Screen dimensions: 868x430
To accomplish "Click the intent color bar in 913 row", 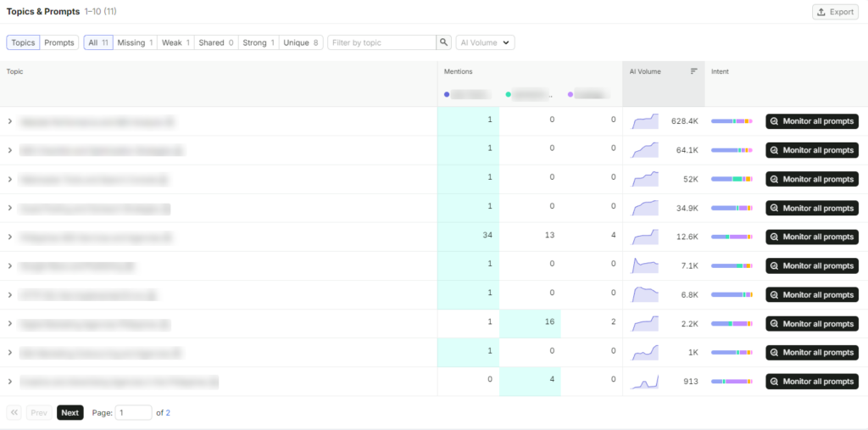I will tap(732, 382).
